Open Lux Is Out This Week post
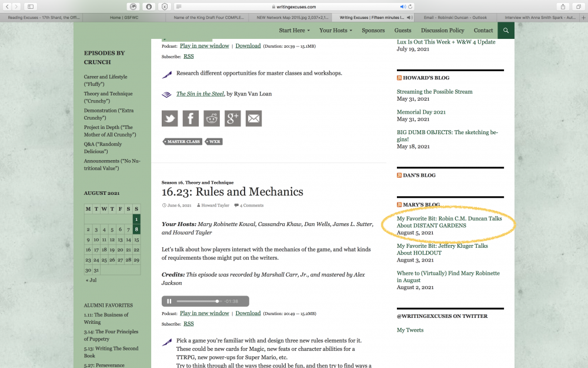The height and width of the screenshot is (368, 588). click(x=446, y=42)
